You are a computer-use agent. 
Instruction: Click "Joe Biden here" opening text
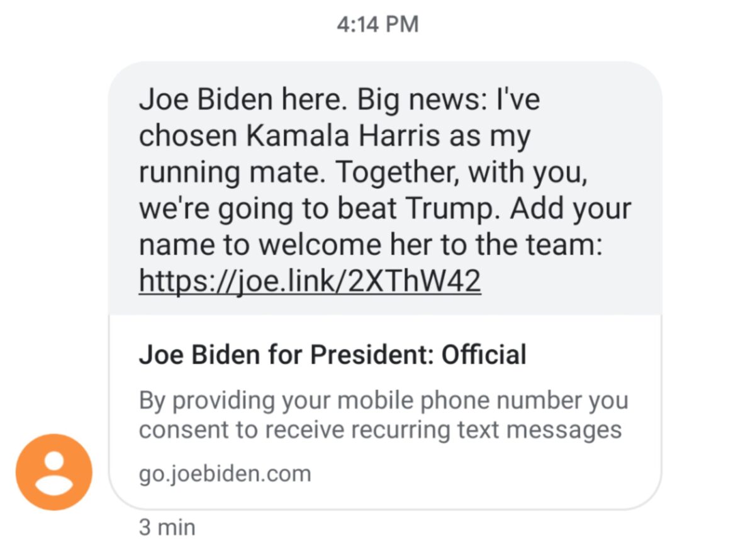click(242, 99)
